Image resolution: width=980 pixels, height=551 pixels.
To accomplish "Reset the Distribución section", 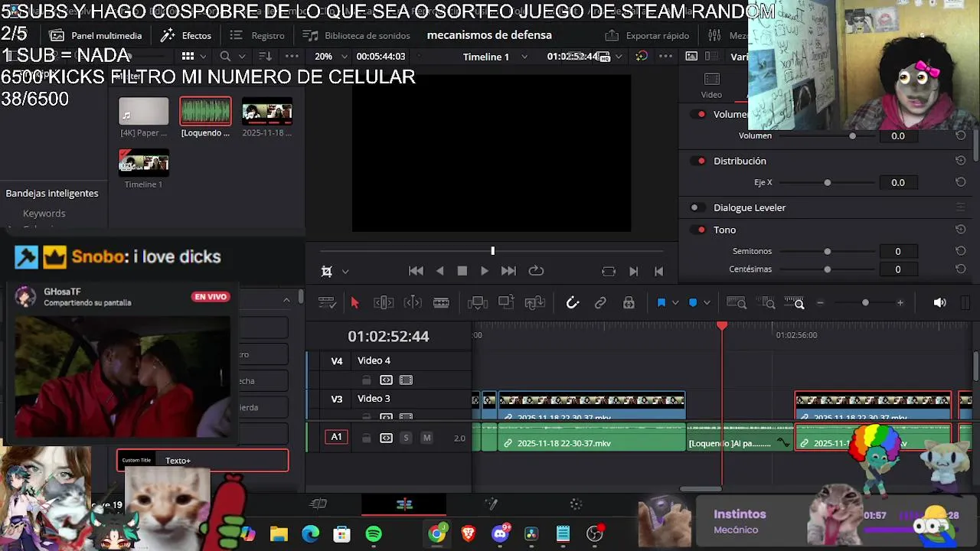I will [x=960, y=161].
